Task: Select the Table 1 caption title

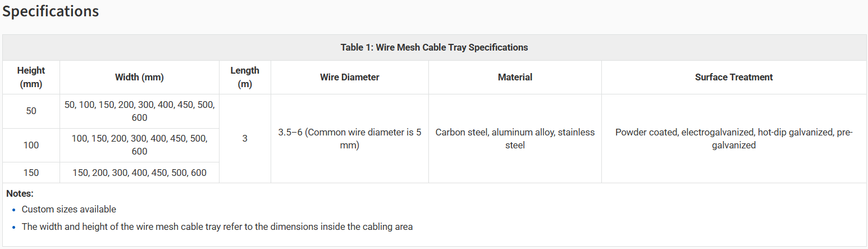Action: point(434,47)
